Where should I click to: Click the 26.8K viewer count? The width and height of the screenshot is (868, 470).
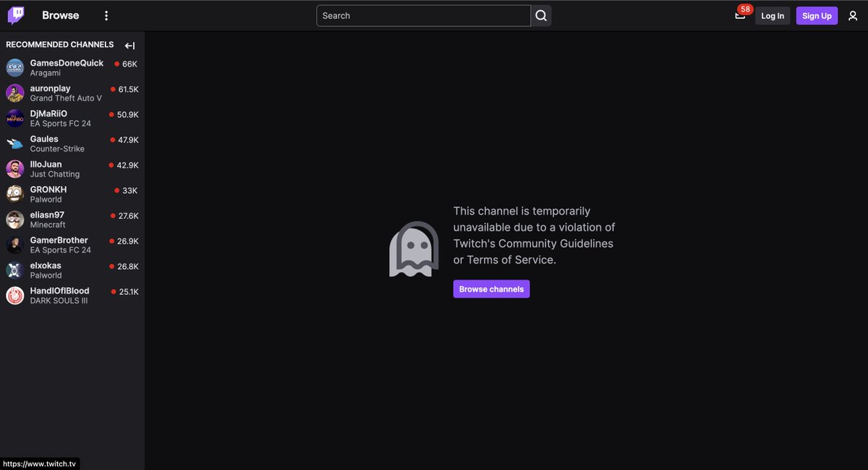coord(127,267)
